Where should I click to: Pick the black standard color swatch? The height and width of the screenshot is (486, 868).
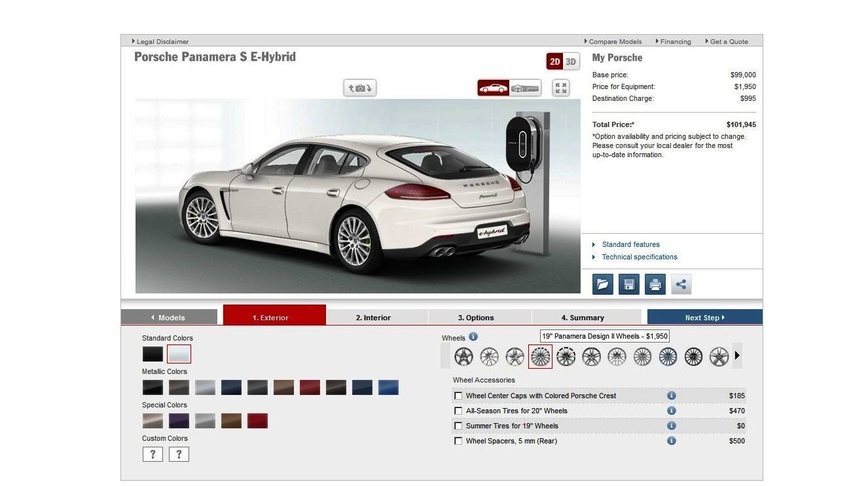pos(153,354)
